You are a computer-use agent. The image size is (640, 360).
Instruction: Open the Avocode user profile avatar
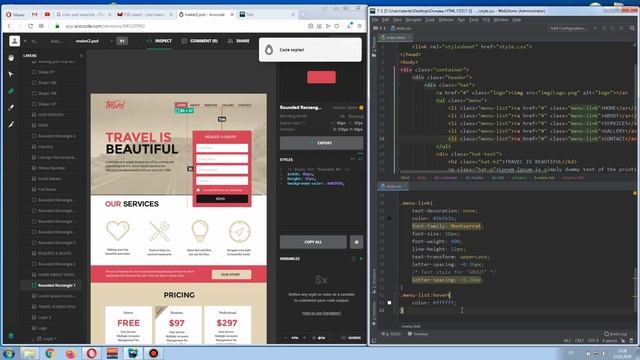15,41
